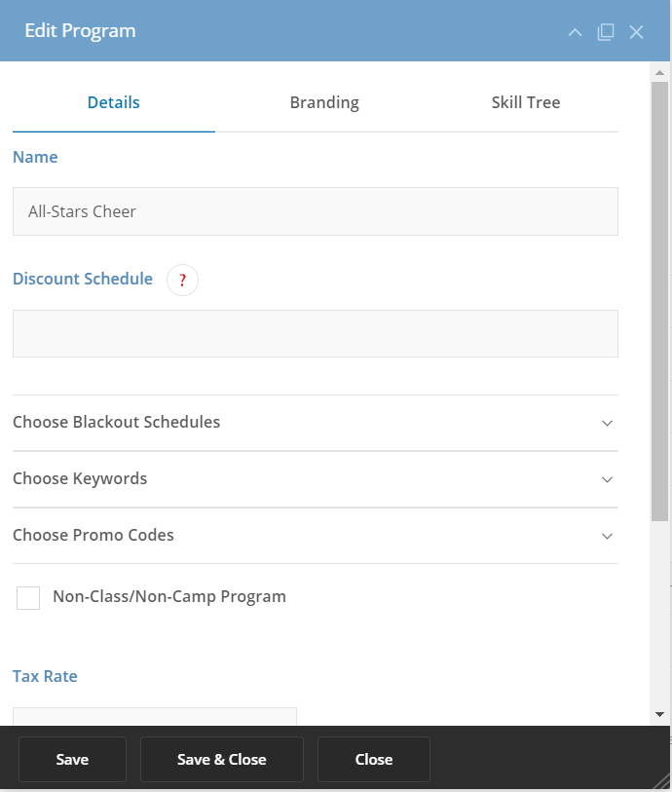The width and height of the screenshot is (672, 792).
Task: Click the scrollbar down arrow
Action: coord(659,714)
